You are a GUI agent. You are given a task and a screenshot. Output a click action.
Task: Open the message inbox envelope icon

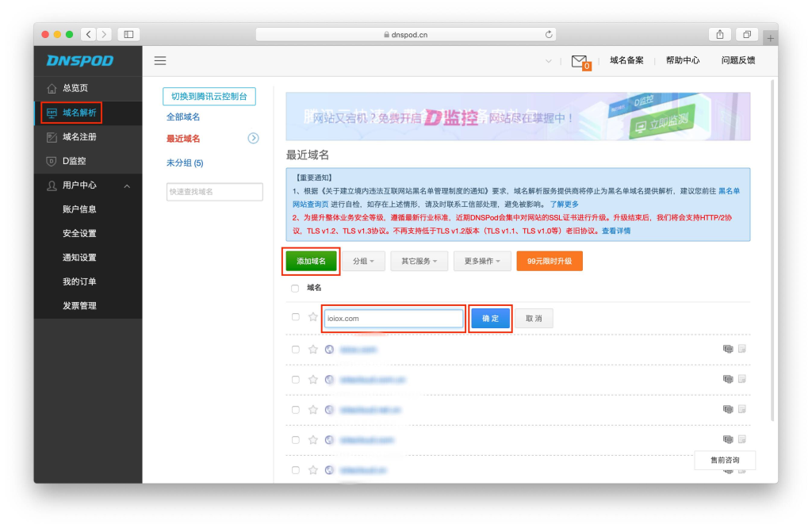[x=578, y=59]
